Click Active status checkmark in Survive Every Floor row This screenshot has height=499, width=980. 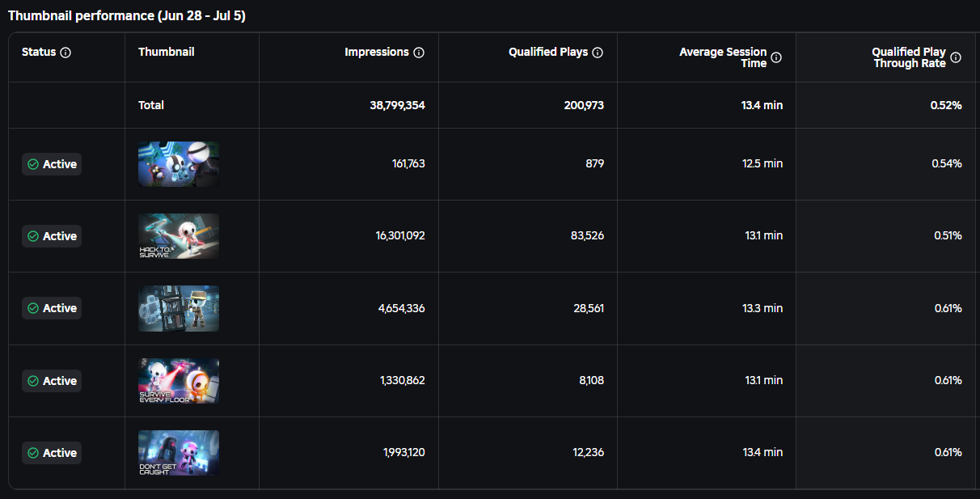click(33, 381)
